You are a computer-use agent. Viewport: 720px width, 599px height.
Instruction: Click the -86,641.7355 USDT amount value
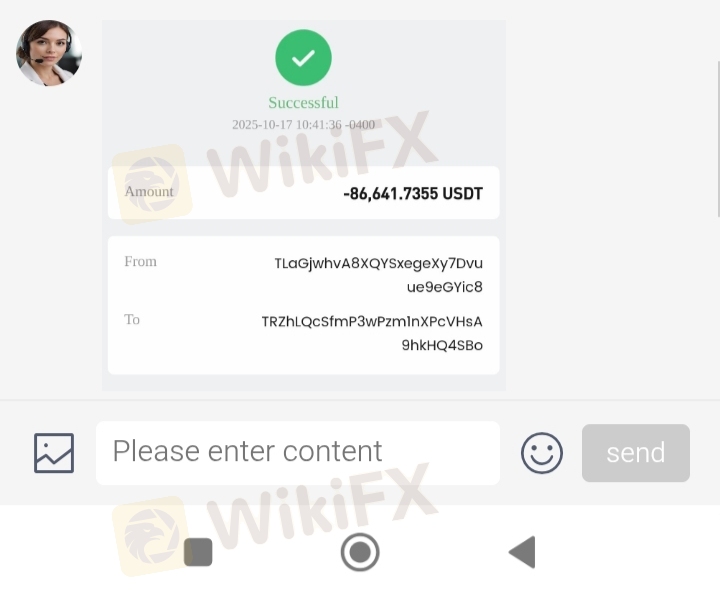click(x=413, y=193)
